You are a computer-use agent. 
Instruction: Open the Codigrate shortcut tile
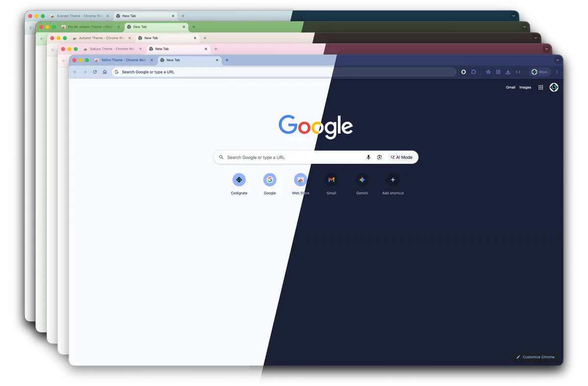pos(239,180)
